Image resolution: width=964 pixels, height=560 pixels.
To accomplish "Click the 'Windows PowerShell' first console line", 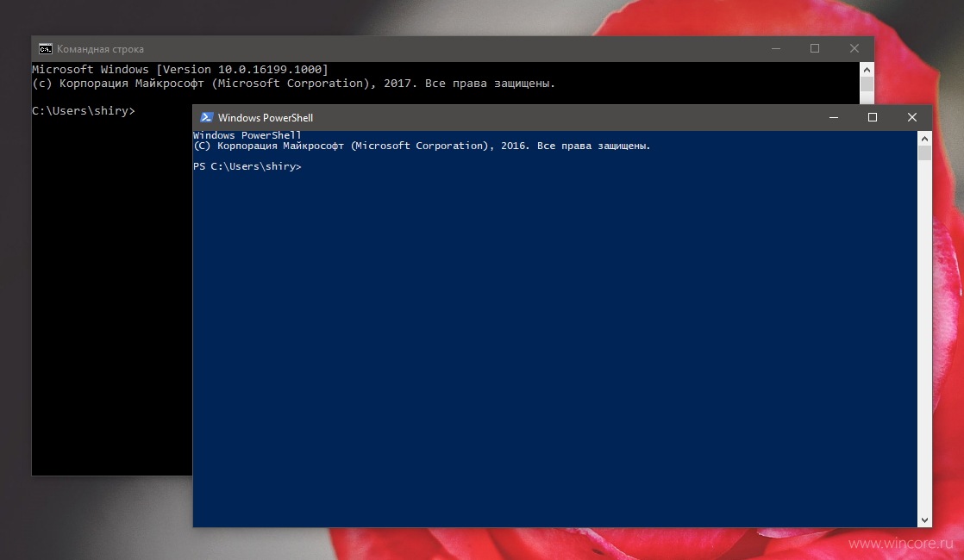I will tap(247, 135).
